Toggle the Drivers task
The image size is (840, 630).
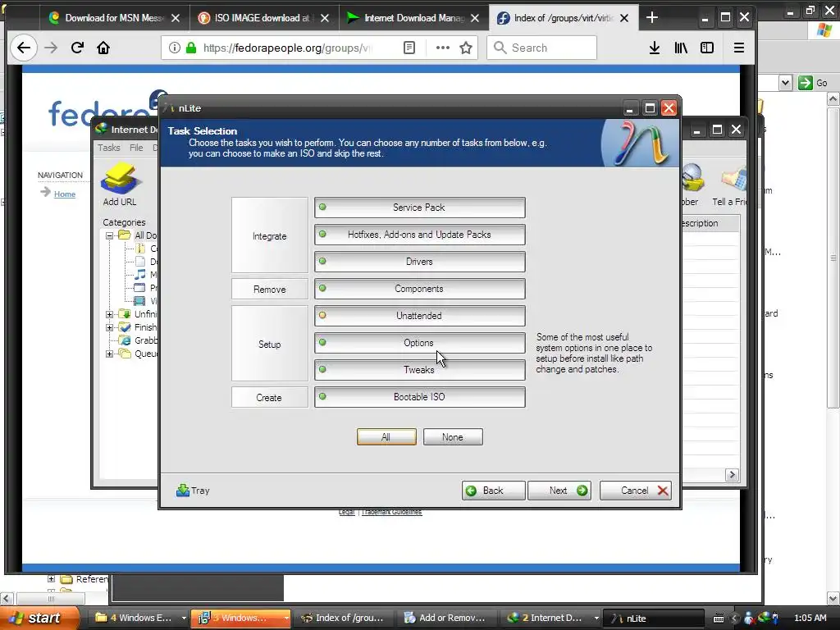pos(419,262)
